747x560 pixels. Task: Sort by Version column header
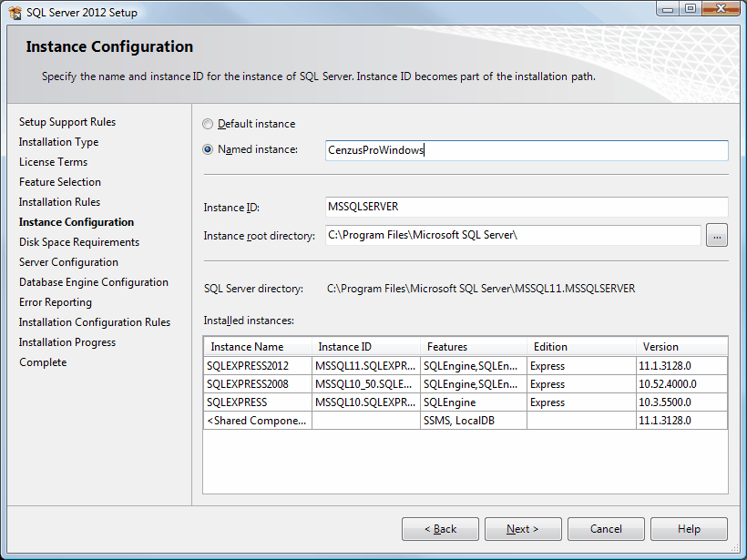click(x=681, y=347)
